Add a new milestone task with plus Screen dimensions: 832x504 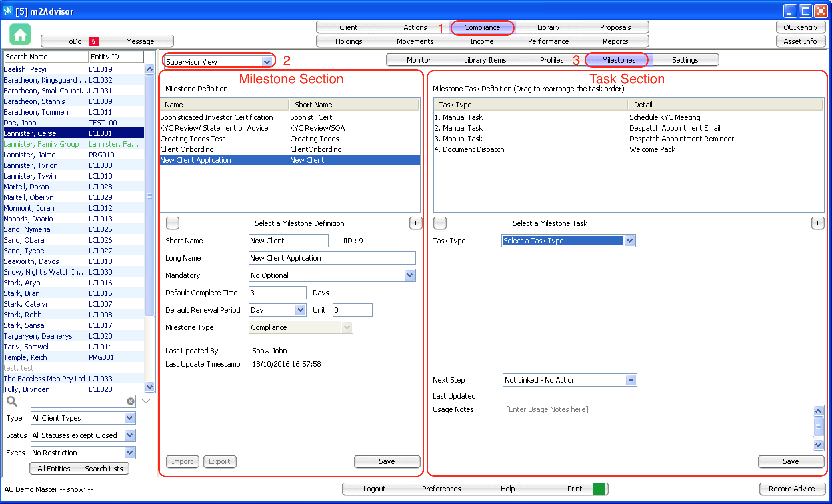pos(817,223)
